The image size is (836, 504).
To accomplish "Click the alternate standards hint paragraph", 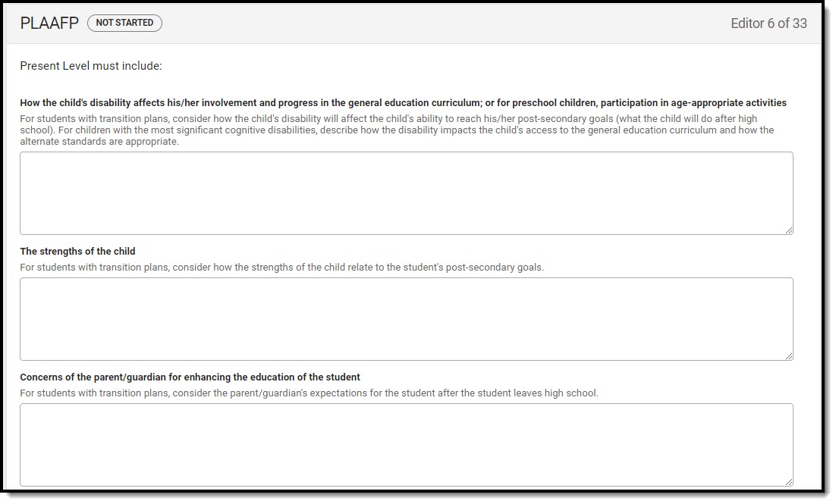I will pos(398,130).
